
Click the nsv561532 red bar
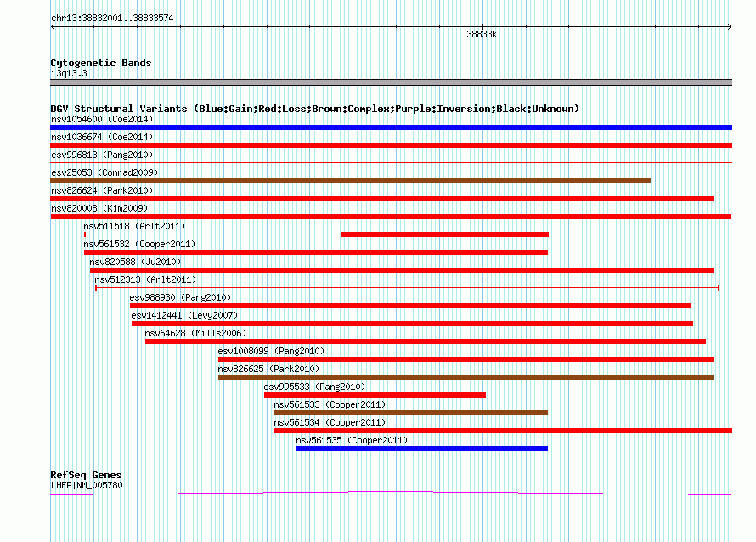[x=316, y=252]
